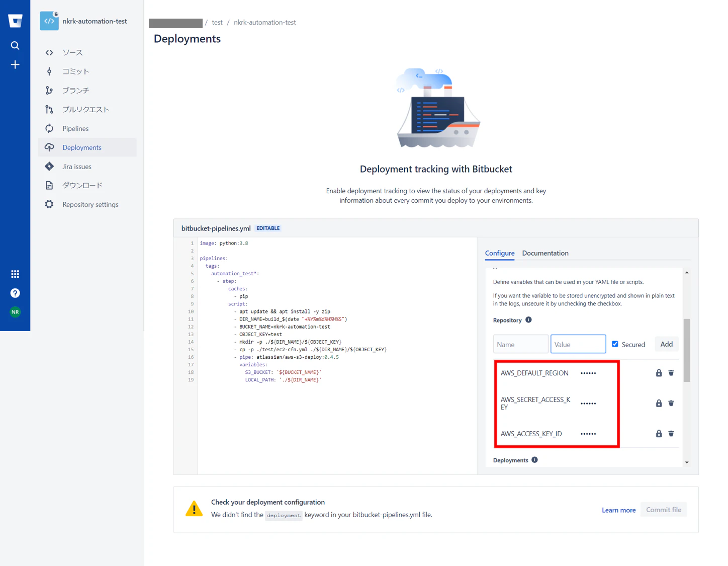
Task: Click the Add variable button
Action: (x=667, y=344)
